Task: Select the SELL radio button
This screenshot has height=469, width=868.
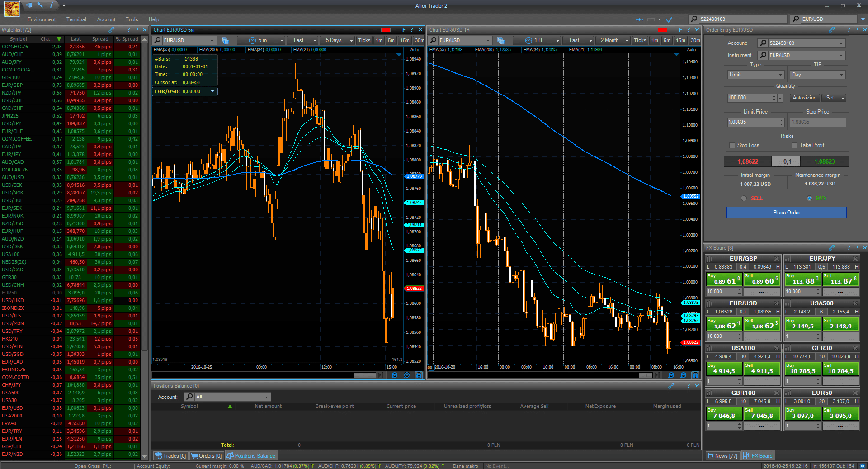Action: [x=744, y=199]
